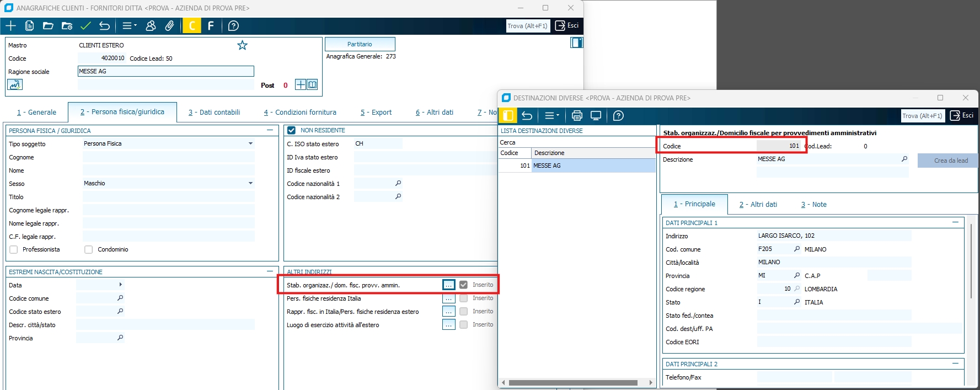Search Codice stato estero lookup icon
Screen dimensions: 980x390
[x=120, y=311]
